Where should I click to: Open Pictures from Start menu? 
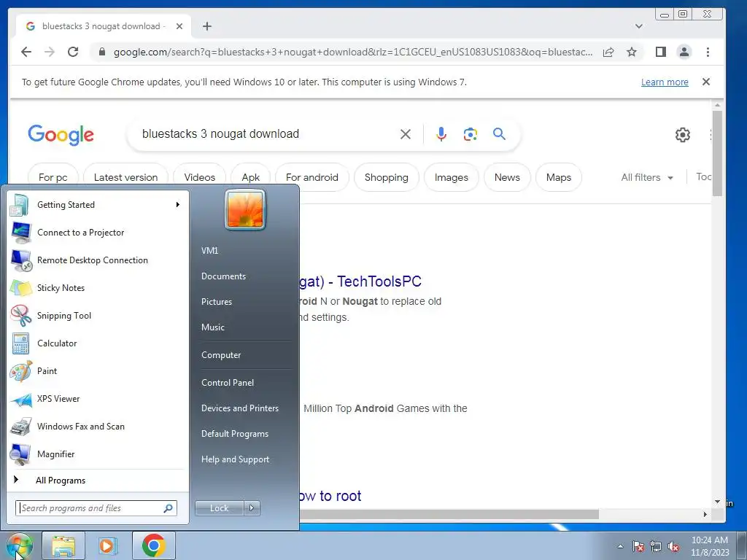244,301
